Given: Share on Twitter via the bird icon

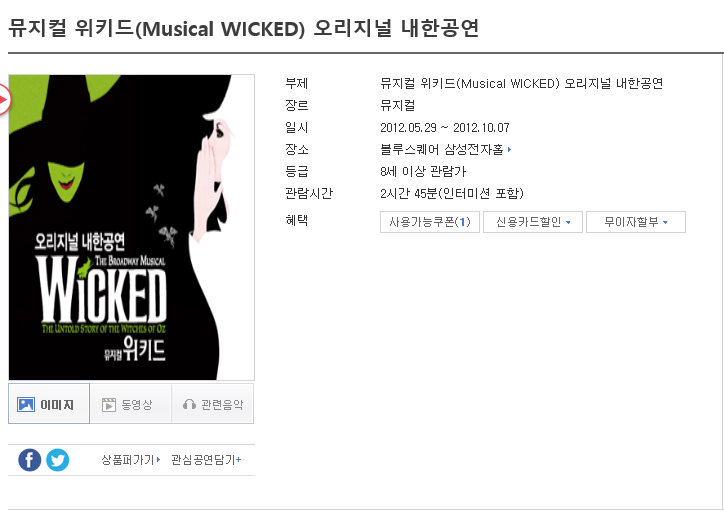Looking at the screenshot, I should point(58,460).
